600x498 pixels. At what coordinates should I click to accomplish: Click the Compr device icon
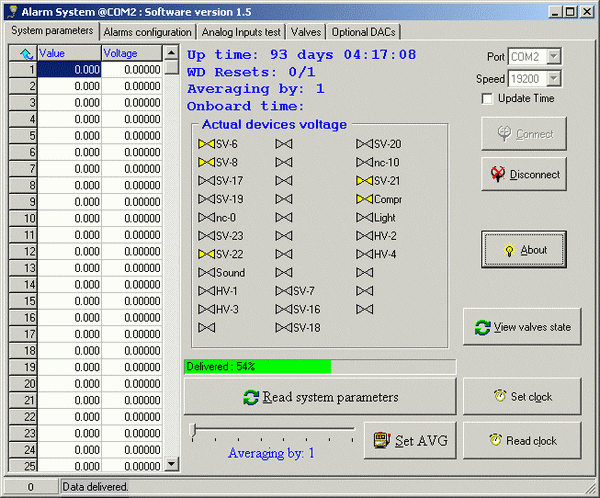click(x=364, y=199)
